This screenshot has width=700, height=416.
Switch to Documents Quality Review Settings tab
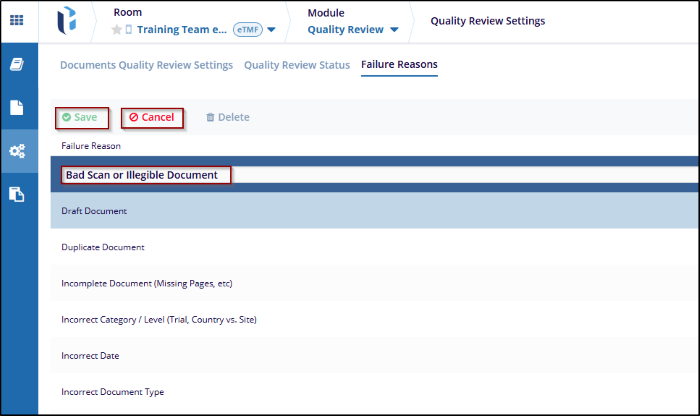(x=146, y=65)
